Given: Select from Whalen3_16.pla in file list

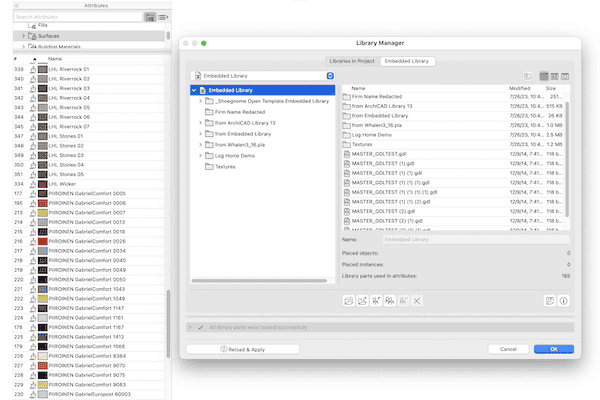Looking at the screenshot, I should (x=453, y=126).
